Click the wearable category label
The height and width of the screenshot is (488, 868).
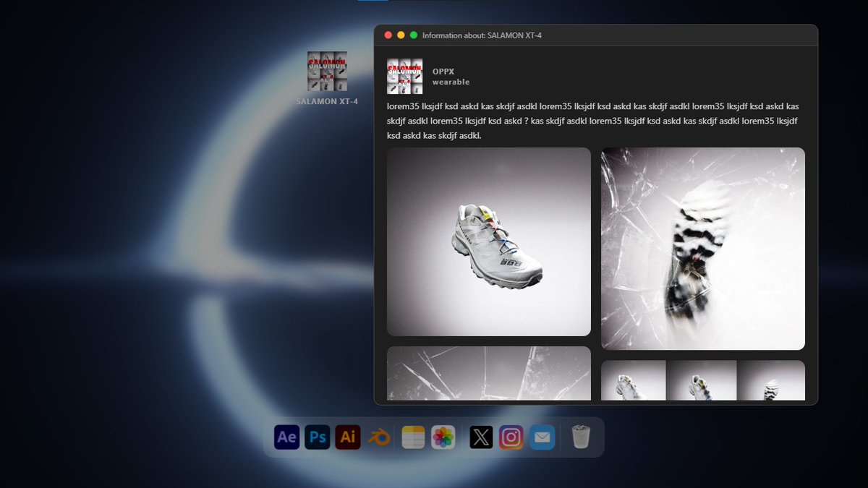[x=451, y=82]
